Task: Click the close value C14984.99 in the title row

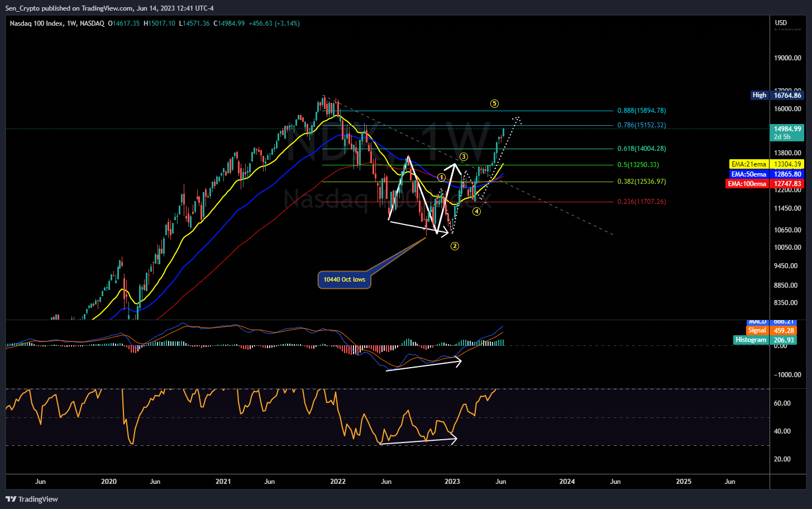Action: (x=229, y=23)
